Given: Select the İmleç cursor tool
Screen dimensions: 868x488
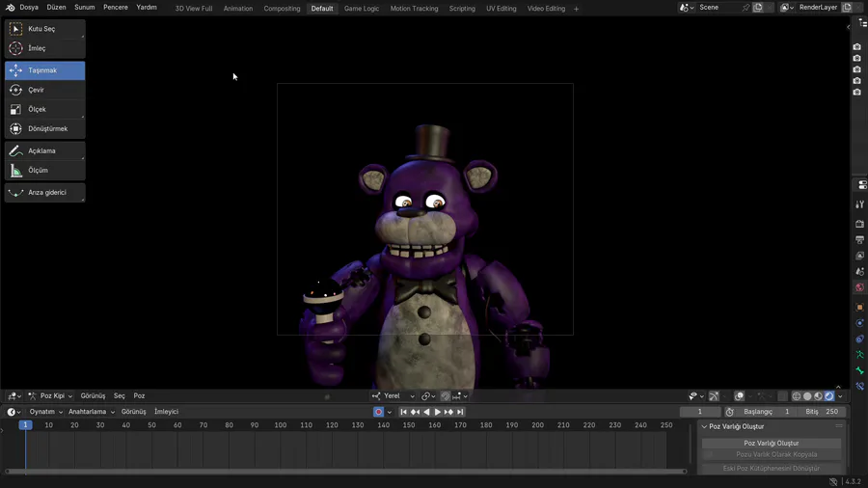Looking at the screenshot, I should tap(44, 48).
